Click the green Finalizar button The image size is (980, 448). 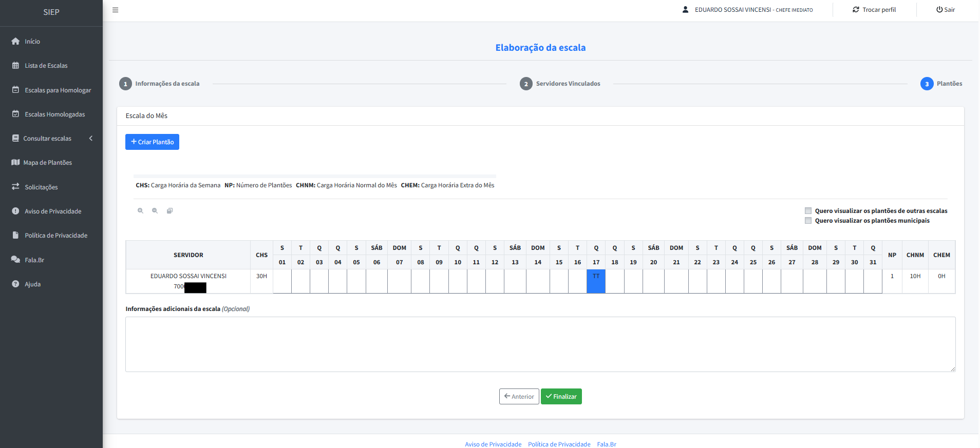click(561, 397)
